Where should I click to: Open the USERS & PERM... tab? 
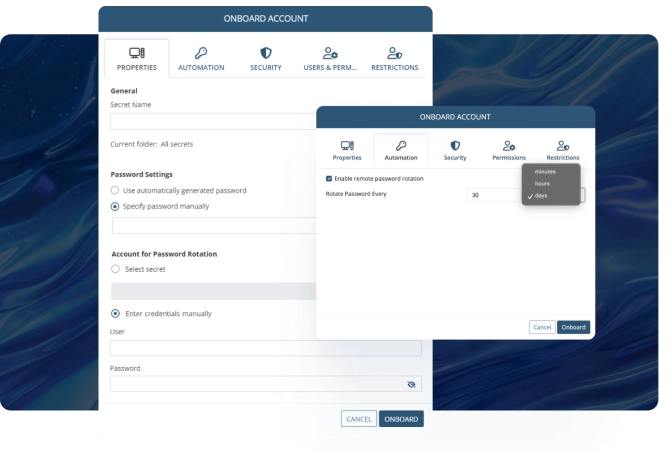pyautogui.click(x=330, y=59)
